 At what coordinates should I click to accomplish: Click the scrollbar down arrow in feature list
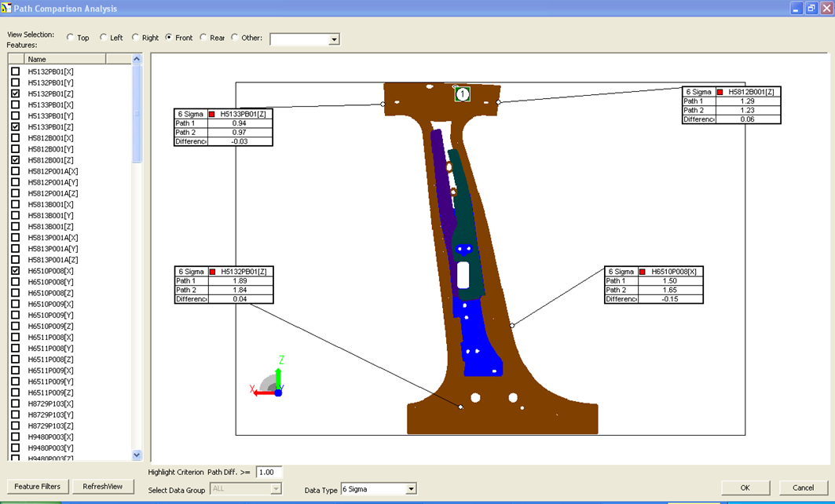pos(136,455)
